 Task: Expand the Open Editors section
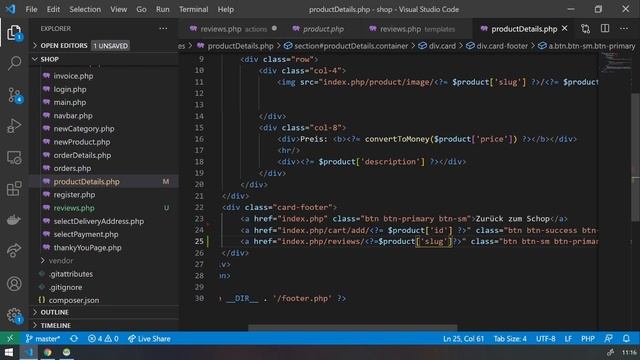104,45
